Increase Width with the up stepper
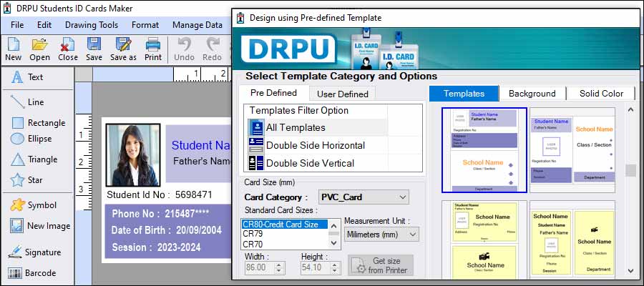Viewport: 644px width, 286px height. 278,265
